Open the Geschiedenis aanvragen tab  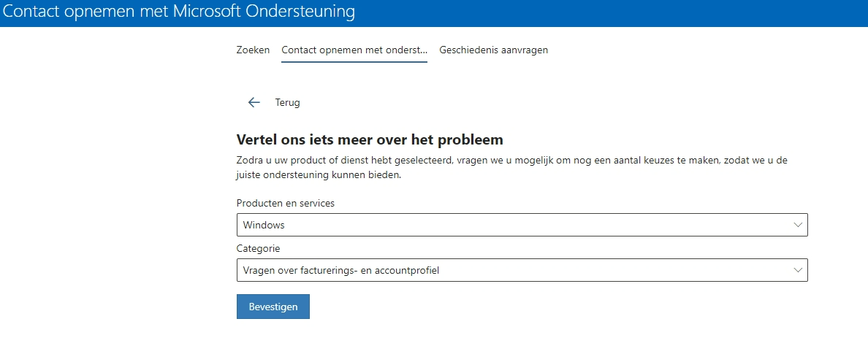pyautogui.click(x=494, y=50)
